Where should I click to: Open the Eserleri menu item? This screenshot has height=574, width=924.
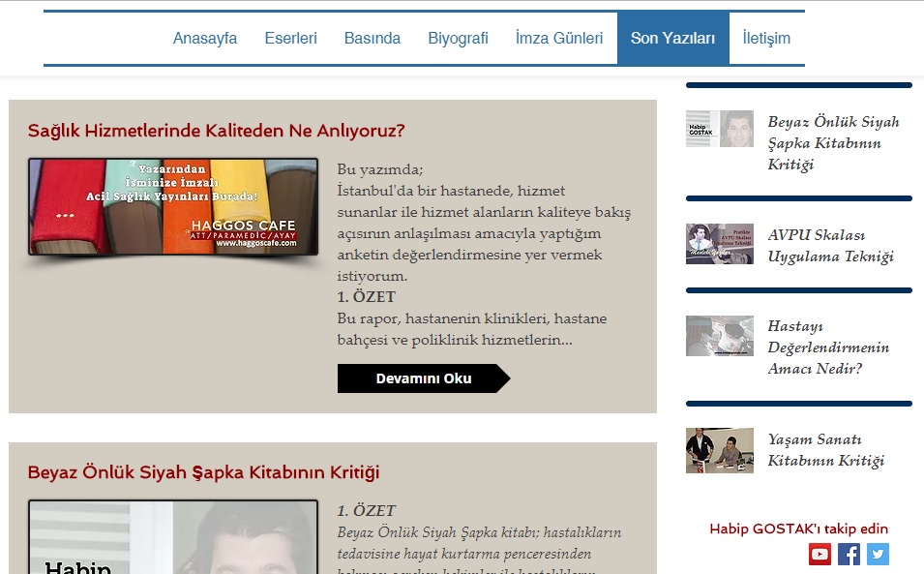pyautogui.click(x=290, y=39)
